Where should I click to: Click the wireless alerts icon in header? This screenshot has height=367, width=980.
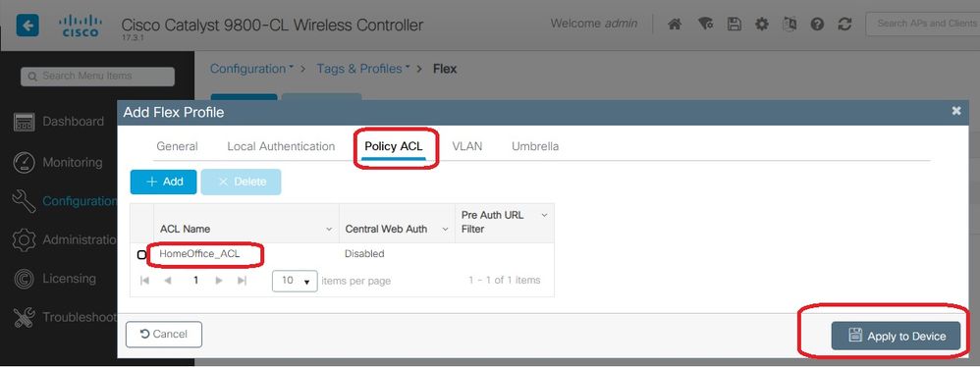click(706, 25)
